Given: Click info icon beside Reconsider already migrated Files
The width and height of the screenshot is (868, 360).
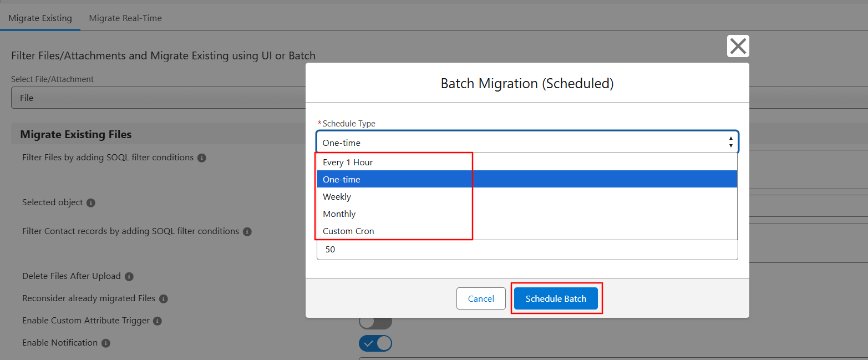Looking at the screenshot, I should tap(164, 299).
